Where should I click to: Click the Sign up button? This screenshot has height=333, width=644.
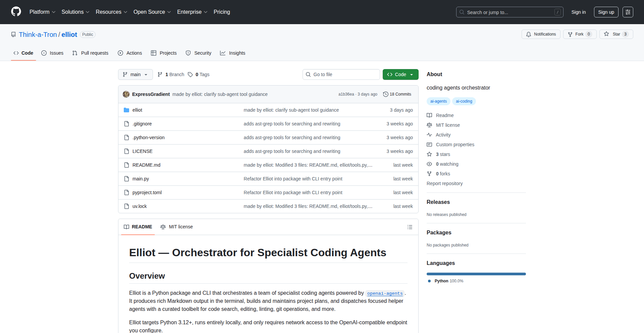point(606,12)
